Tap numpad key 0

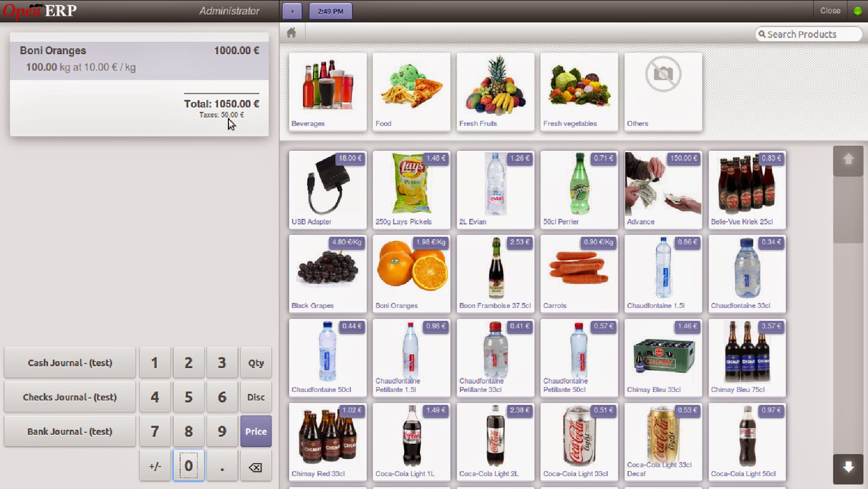(188, 465)
